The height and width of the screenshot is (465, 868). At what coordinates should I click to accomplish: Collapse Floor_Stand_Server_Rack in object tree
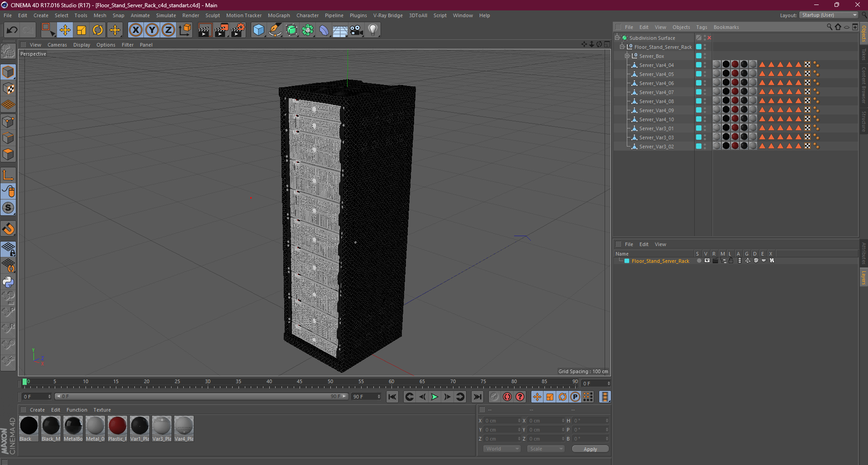tap(622, 47)
